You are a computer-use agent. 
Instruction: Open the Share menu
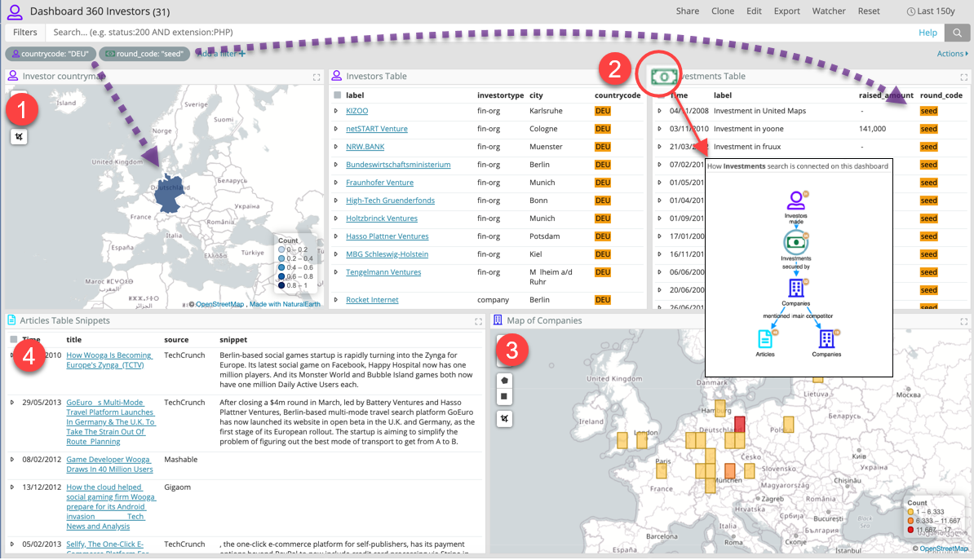687,11
